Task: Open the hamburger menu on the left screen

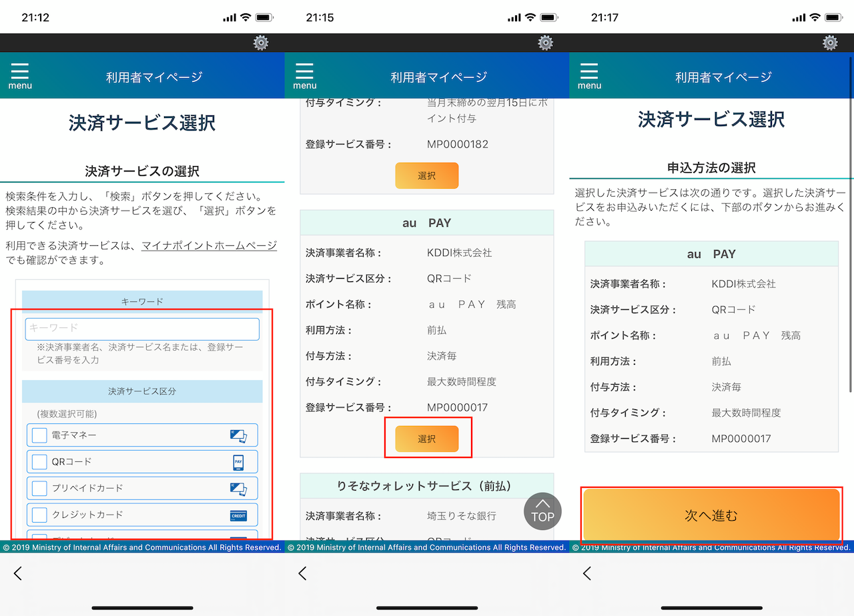Action: (x=20, y=76)
